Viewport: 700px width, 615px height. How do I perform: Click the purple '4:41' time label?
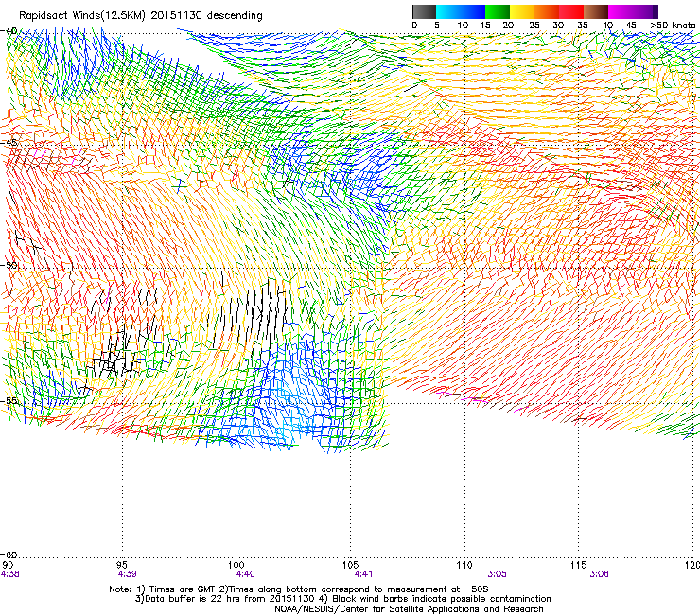click(x=363, y=574)
